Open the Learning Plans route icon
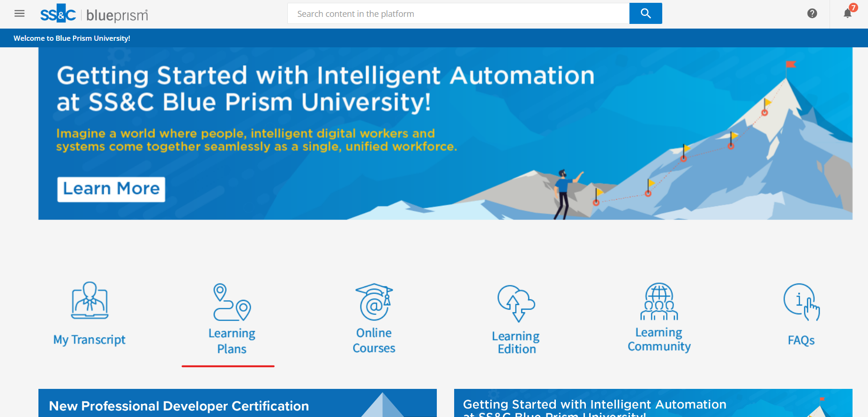 232,302
